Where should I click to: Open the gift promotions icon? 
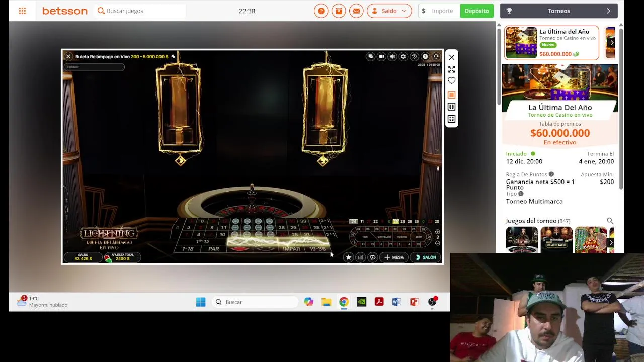pyautogui.click(x=339, y=11)
